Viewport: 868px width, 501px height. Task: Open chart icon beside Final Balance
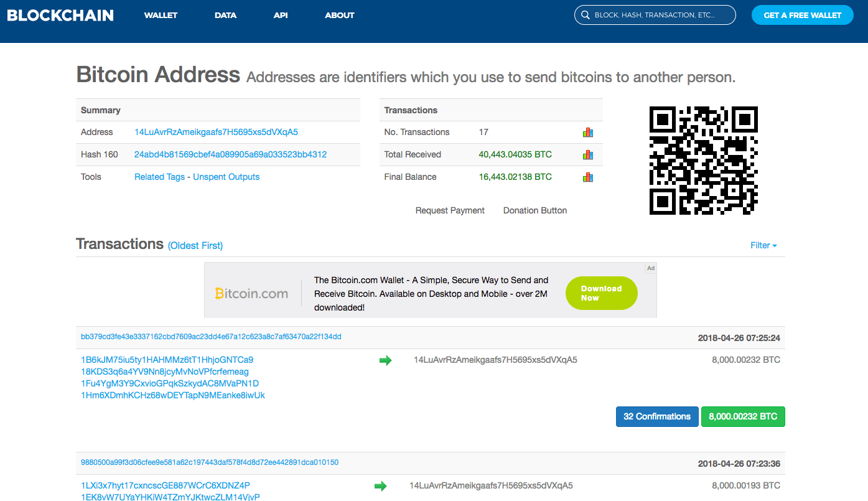pos(588,177)
